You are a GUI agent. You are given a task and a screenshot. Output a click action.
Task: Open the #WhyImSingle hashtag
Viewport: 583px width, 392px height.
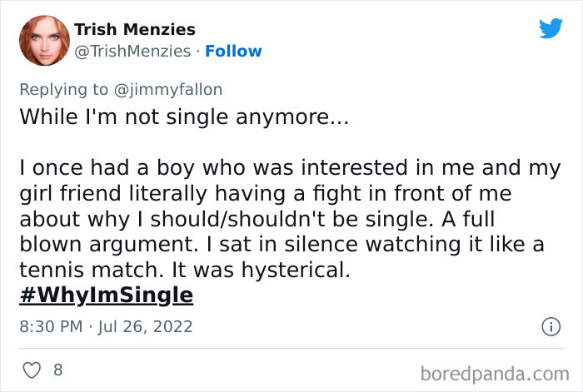click(x=106, y=295)
